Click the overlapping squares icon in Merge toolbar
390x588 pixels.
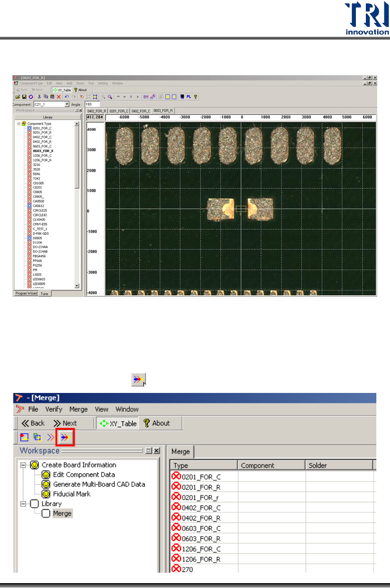tap(37, 437)
